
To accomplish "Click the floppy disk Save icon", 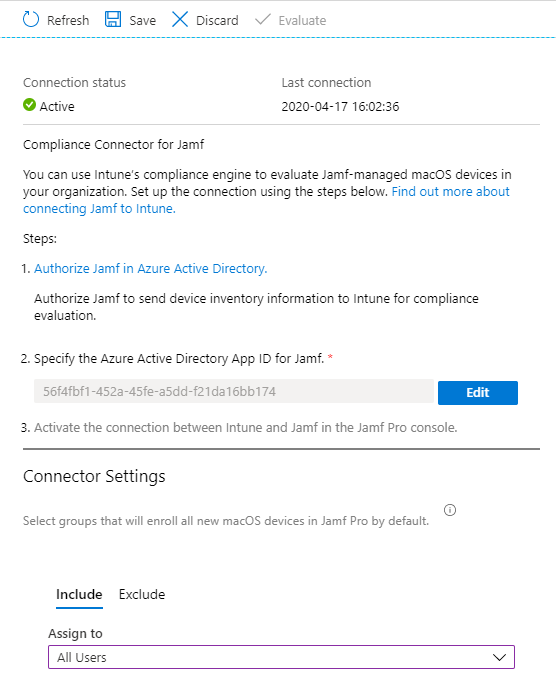I will (x=113, y=20).
